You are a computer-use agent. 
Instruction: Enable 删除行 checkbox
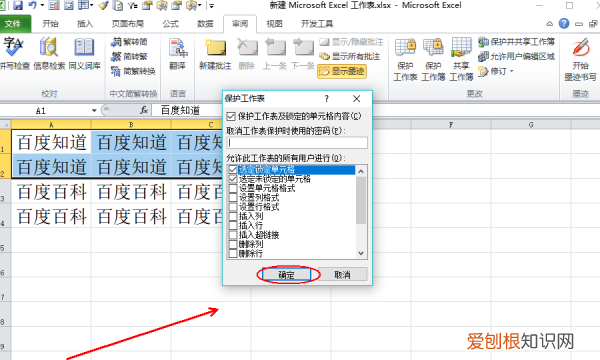pos(233,253)
